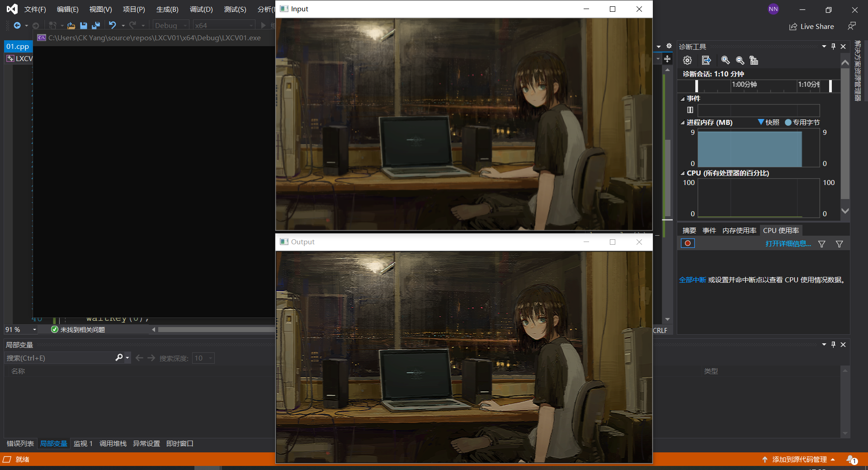Switch to the memory usage (内存使用率) tab
Image resolution: width=868 pixels, height=470 pixels.
pyautogui.click(x=739, y=230)
